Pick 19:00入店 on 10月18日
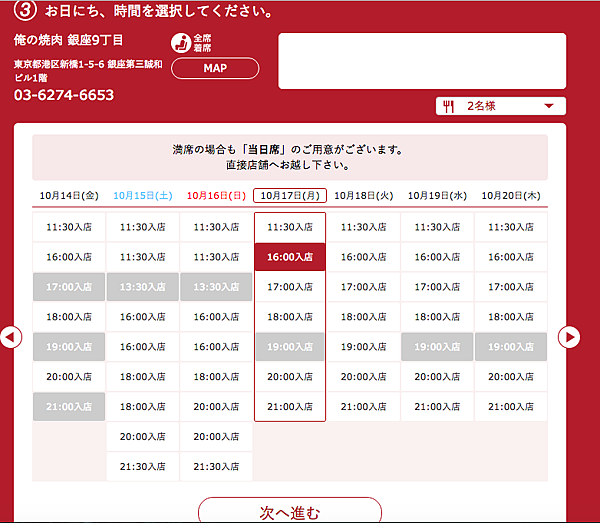The image size is (600, 523). (364, 347)
